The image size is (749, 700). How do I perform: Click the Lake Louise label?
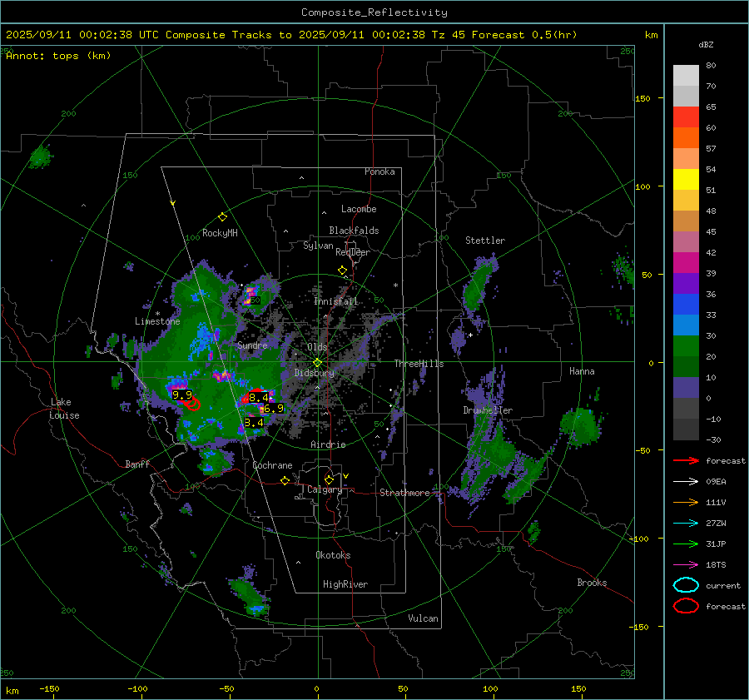(64, 409)
